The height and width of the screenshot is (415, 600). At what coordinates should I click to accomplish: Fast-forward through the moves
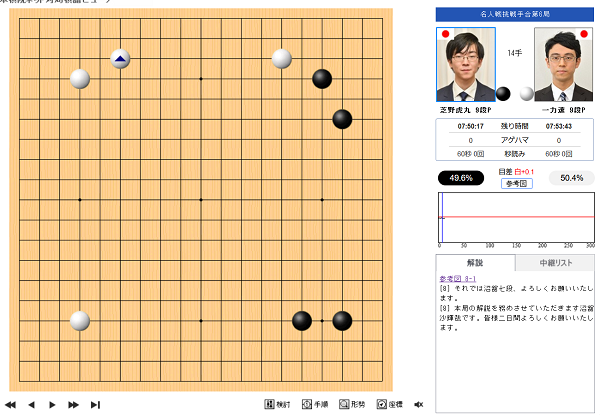coord(73,404)
